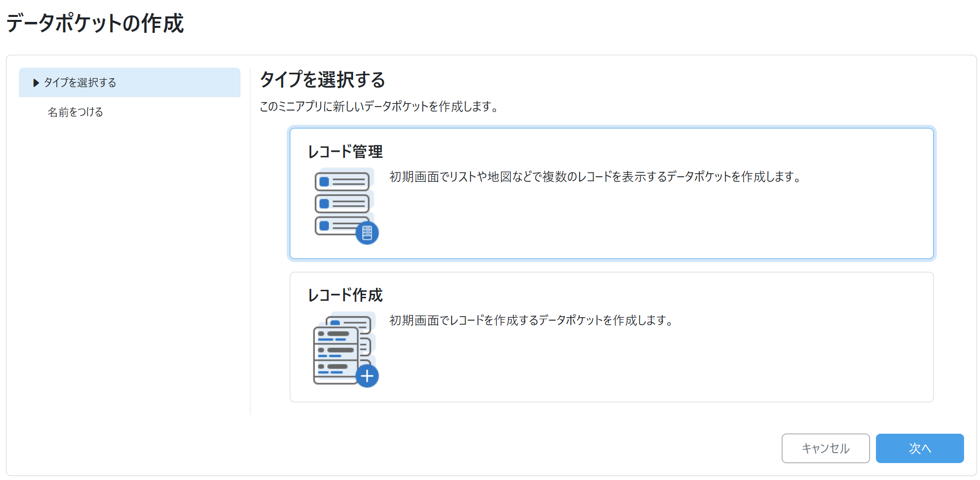
Task: Click the triangle arrow beside タイプを選択する step
Action: tap(36, 83)
